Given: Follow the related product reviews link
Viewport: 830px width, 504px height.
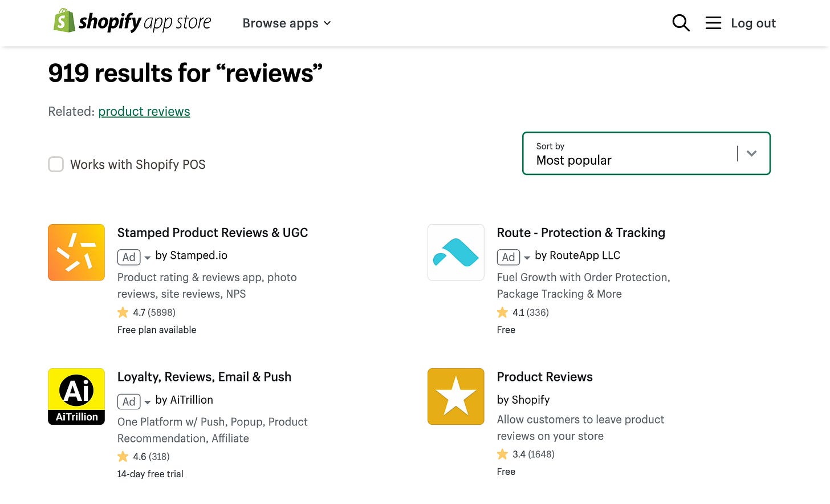Looking at the screenshot, I should pos(144,111).
